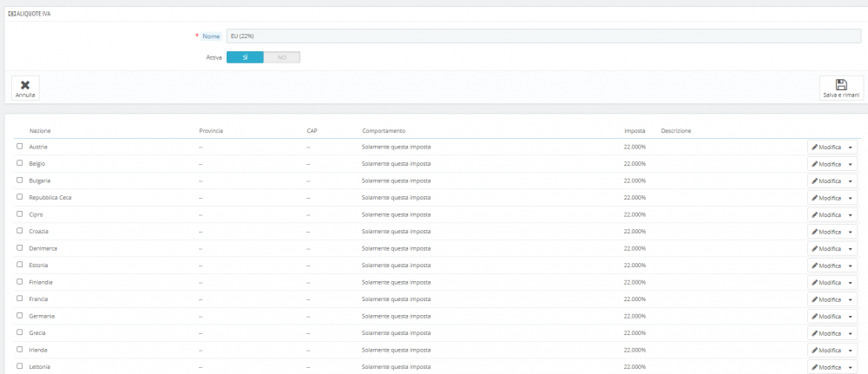
Task: Click the Austria 22.000% tax value
Action: tap(635, 148)
